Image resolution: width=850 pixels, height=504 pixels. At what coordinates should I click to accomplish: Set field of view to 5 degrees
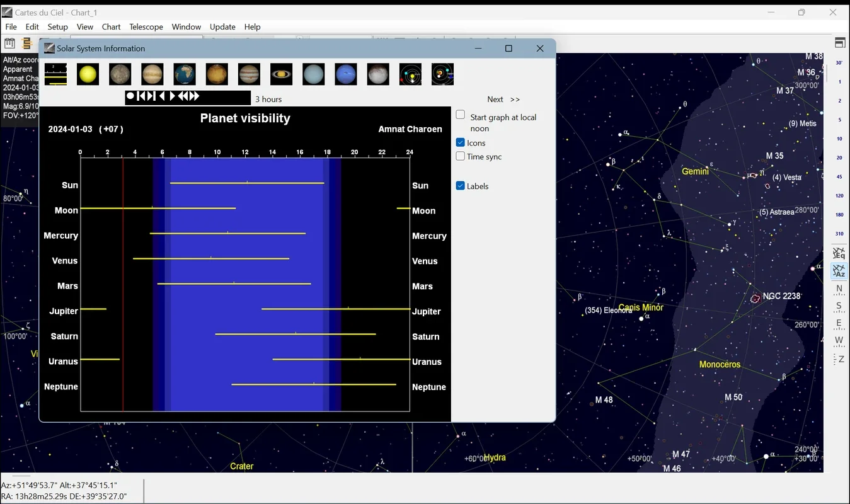click(839, 119)
